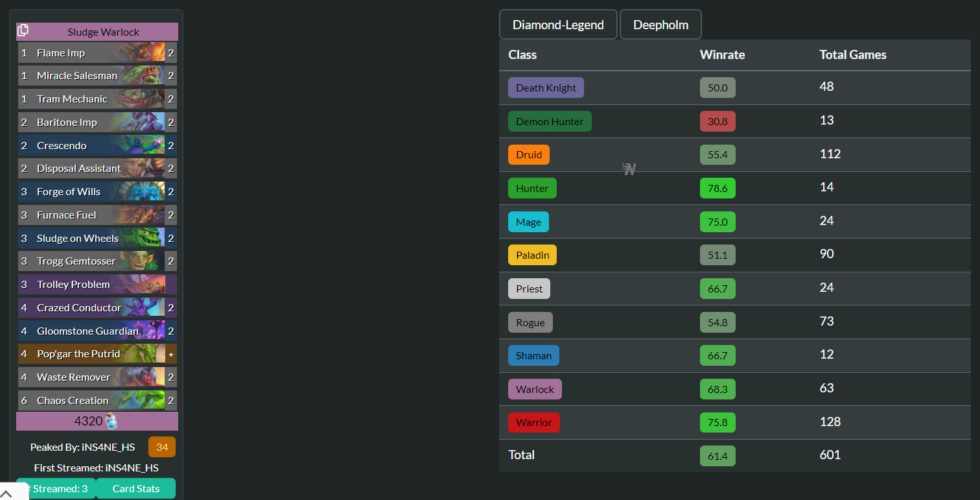The height and width of the screenshot is (500, 980).
Task: Click the orange 34 peak rank badge
Action: pos(161,447)
